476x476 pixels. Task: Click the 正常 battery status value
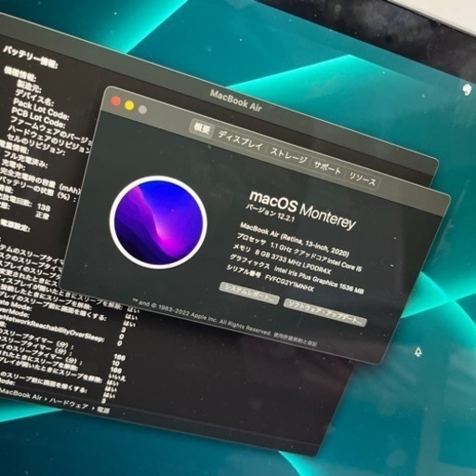(x=43, y=215)
